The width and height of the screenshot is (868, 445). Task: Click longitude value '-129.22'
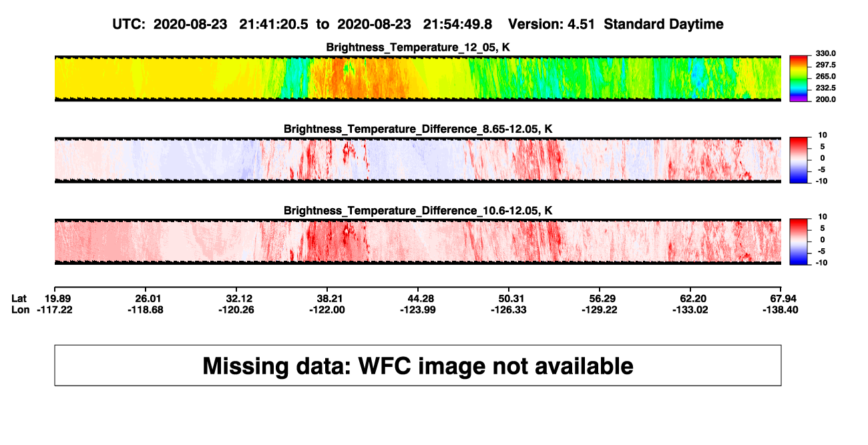[x=600, y=310]
